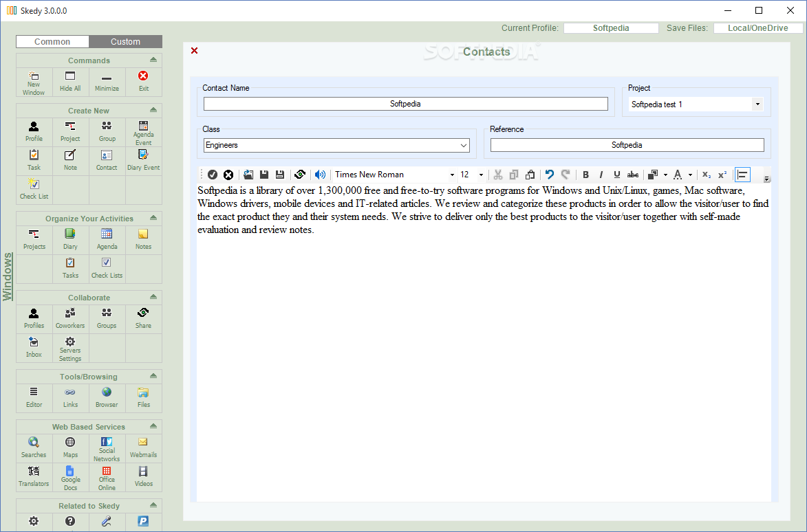This screenshot has height=532, width=807.
Task: Click the highlight color button
Action: 653,175
